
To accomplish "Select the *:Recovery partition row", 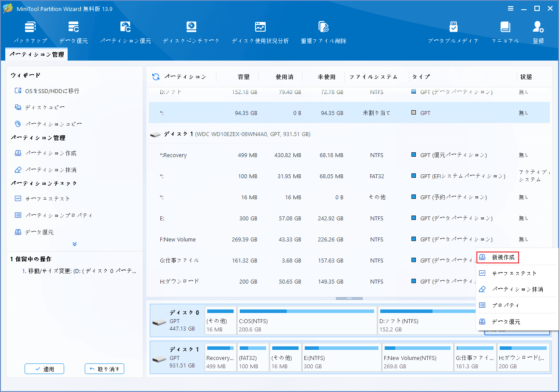I will point(349,155).
